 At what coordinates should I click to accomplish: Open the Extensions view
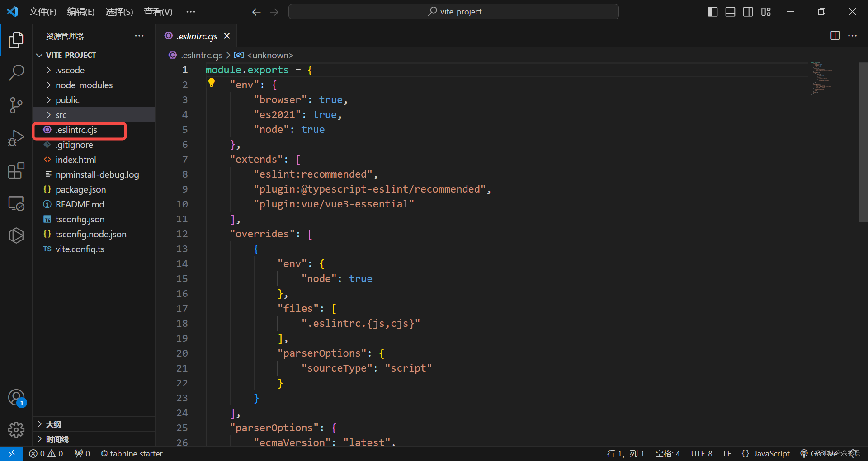tap(16, 170)
